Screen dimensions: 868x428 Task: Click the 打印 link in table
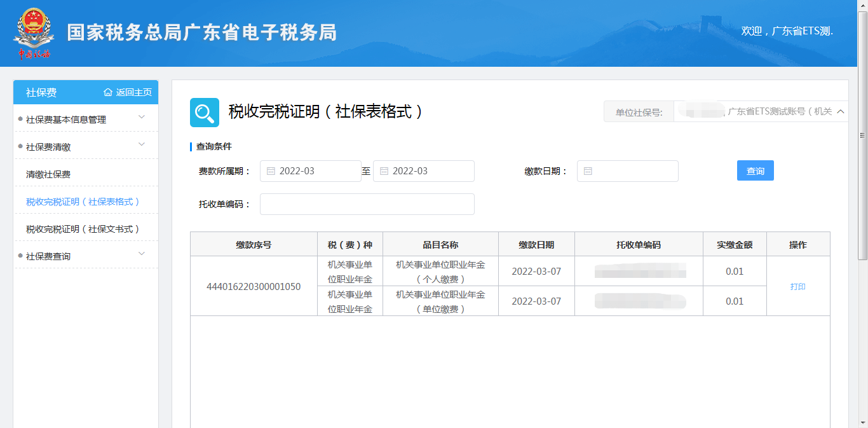(797, 287)
